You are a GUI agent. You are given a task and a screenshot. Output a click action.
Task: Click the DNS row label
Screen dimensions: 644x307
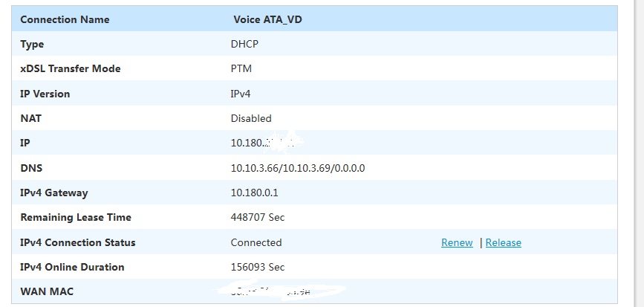[31, 168]
